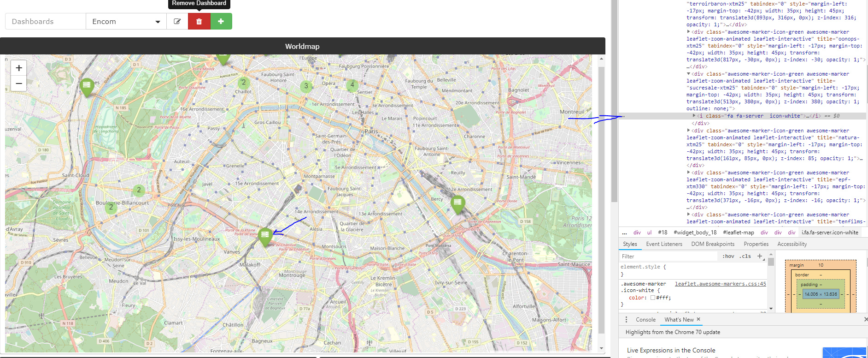Click the red Remove Dashboard trash button
Screen dimensions: 868x358
[199, 21]
